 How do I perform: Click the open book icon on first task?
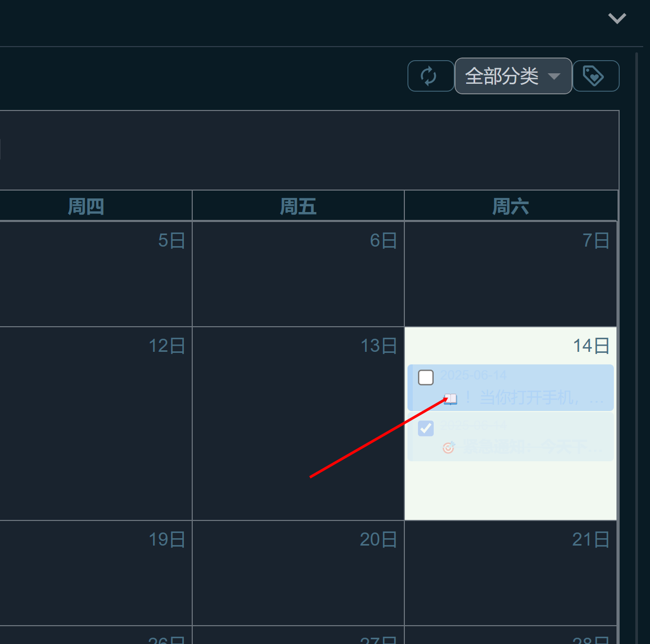point(450,399)
